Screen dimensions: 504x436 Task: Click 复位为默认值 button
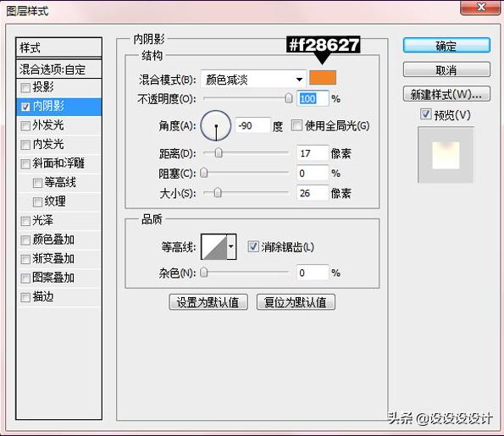tap(296, 302)
